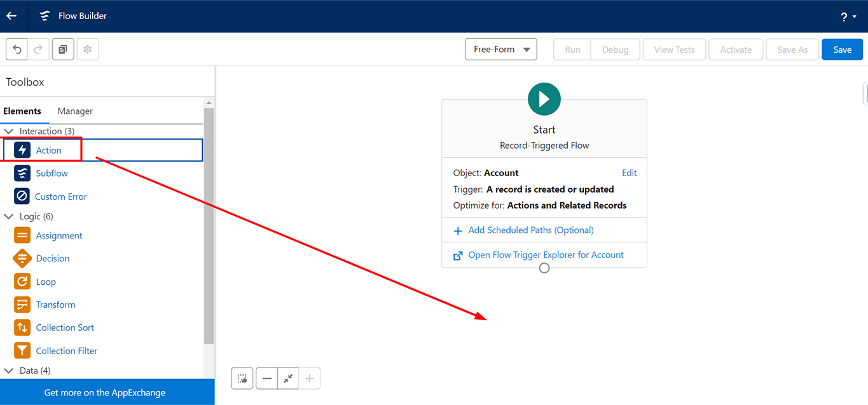Click 'Actions and Related Records' text

point(567,205)
